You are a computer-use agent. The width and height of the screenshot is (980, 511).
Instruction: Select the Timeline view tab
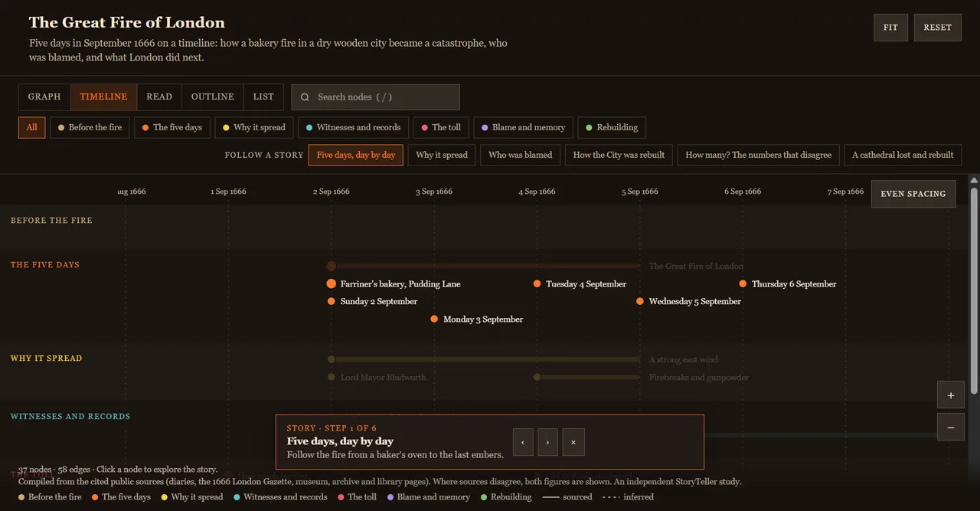click(104, 97)
